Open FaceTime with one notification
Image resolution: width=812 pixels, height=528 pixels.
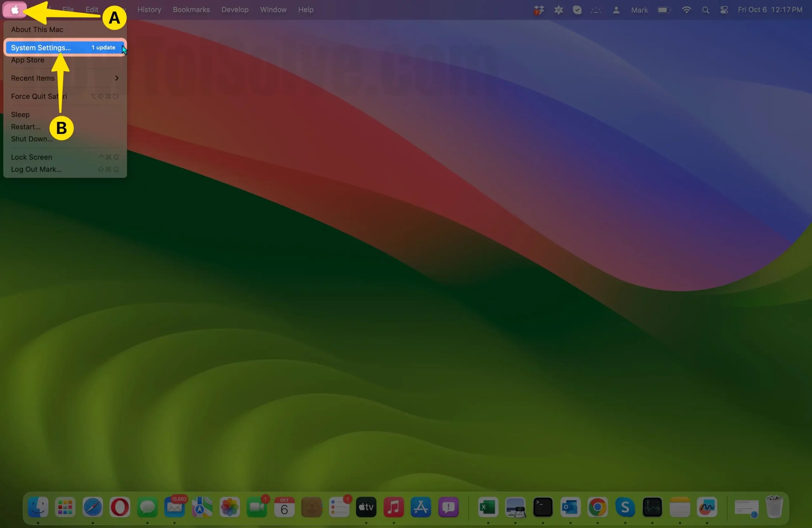257,508
